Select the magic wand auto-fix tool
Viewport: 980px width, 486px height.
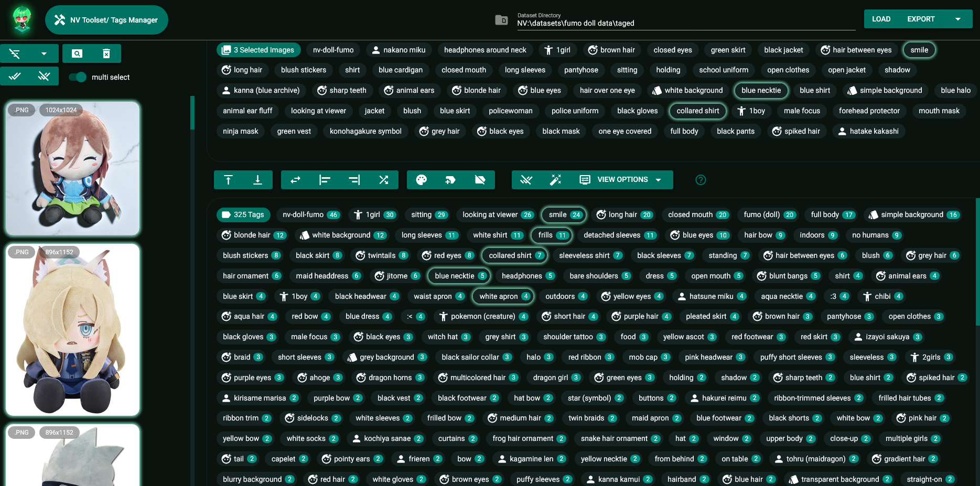coord(556,179)
